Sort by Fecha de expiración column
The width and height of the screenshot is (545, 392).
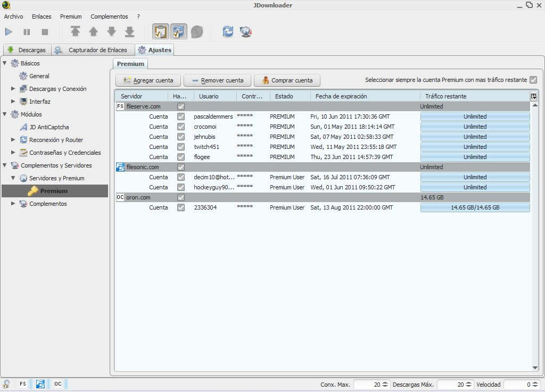point(365,96)
